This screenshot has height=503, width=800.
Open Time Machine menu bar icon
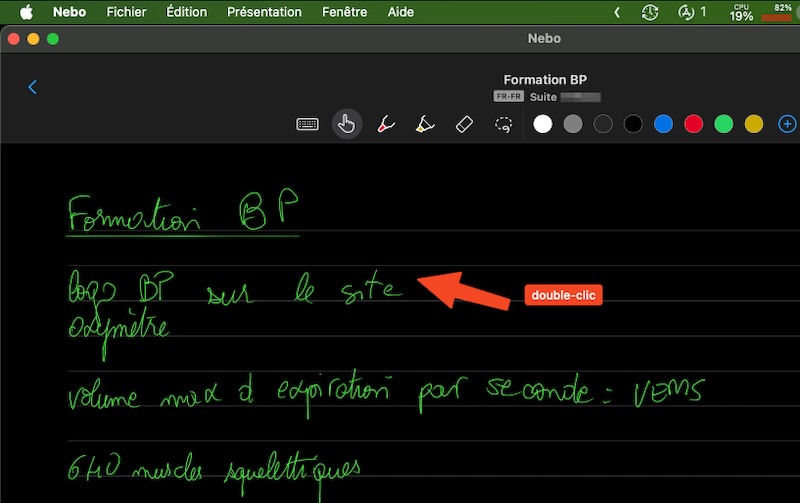[650, 12]
